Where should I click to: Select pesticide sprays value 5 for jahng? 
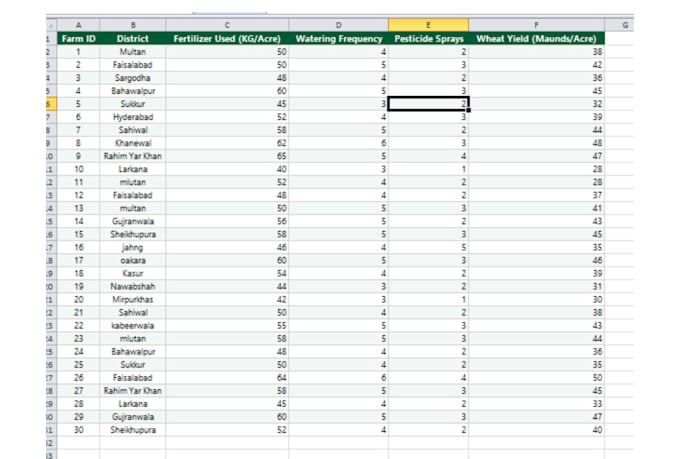click(x=428, y=247)
